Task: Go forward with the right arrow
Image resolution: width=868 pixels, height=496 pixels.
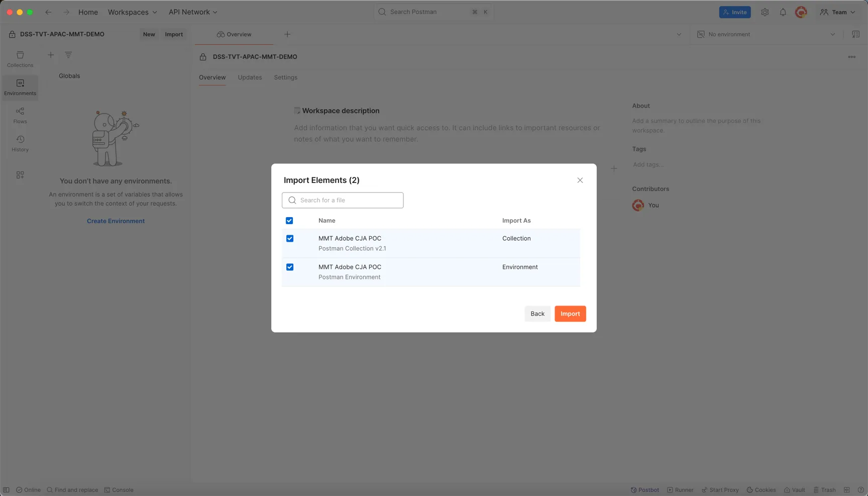Action: point(66,12)
